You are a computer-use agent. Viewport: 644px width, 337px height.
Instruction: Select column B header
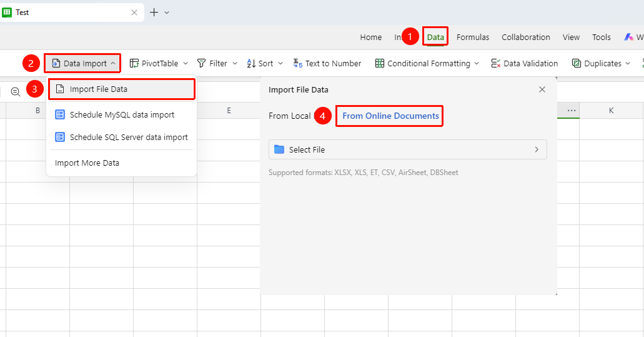click(x=37, y=111)
